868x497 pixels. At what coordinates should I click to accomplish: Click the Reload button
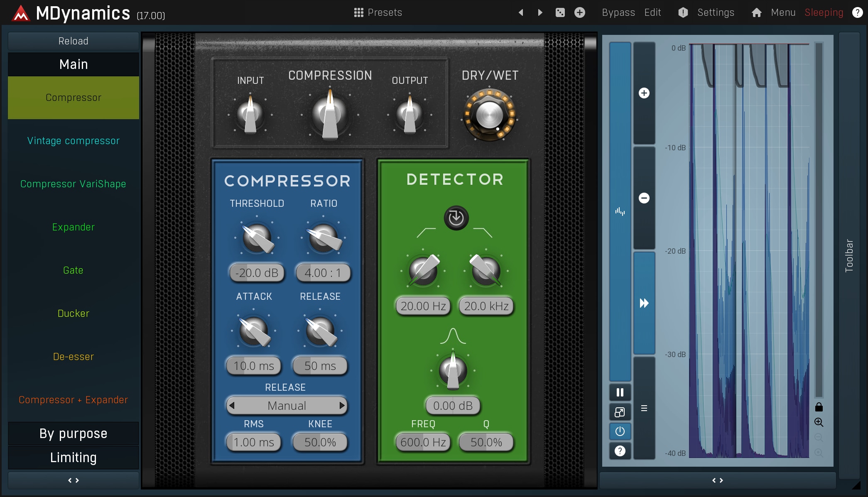[74, 41]
